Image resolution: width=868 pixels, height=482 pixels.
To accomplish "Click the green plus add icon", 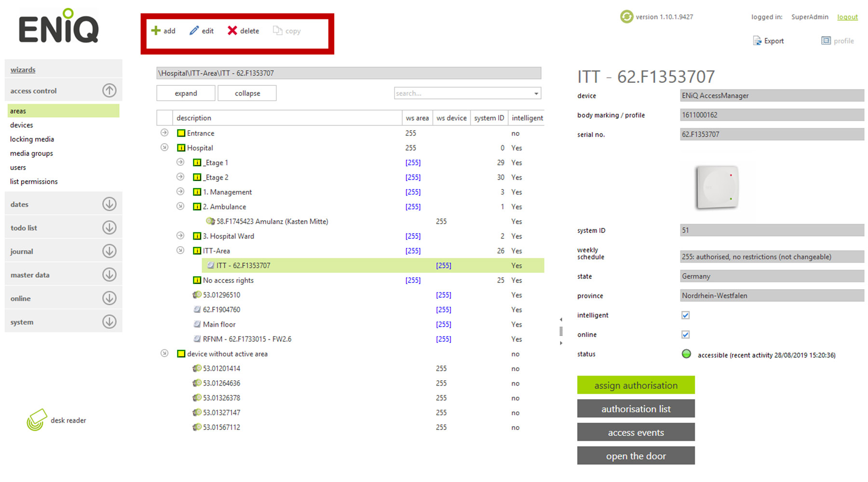I will point(156,31).
